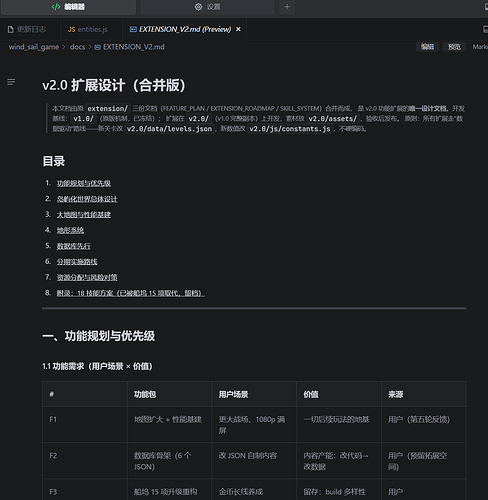Screen dimensions: 488x500
Task: Open the 设置 top tab
Action: click(x=207, y=7)
